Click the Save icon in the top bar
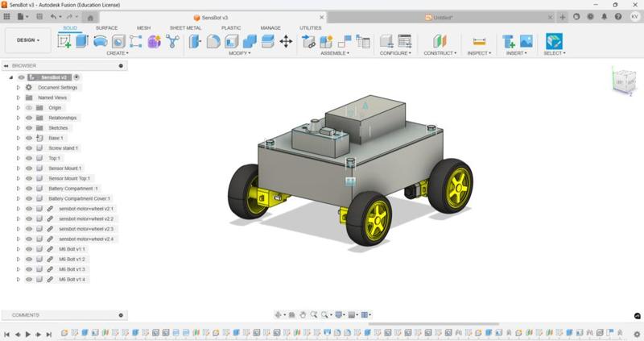The image size is (644, 341). coord(39,16)
